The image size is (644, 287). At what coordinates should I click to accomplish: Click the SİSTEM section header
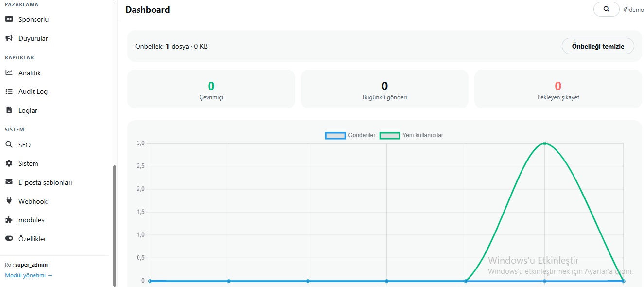[x=15, y=129]
